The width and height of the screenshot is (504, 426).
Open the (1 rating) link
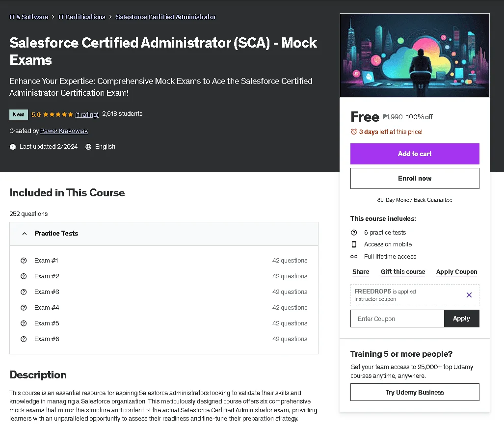(87, 115)
